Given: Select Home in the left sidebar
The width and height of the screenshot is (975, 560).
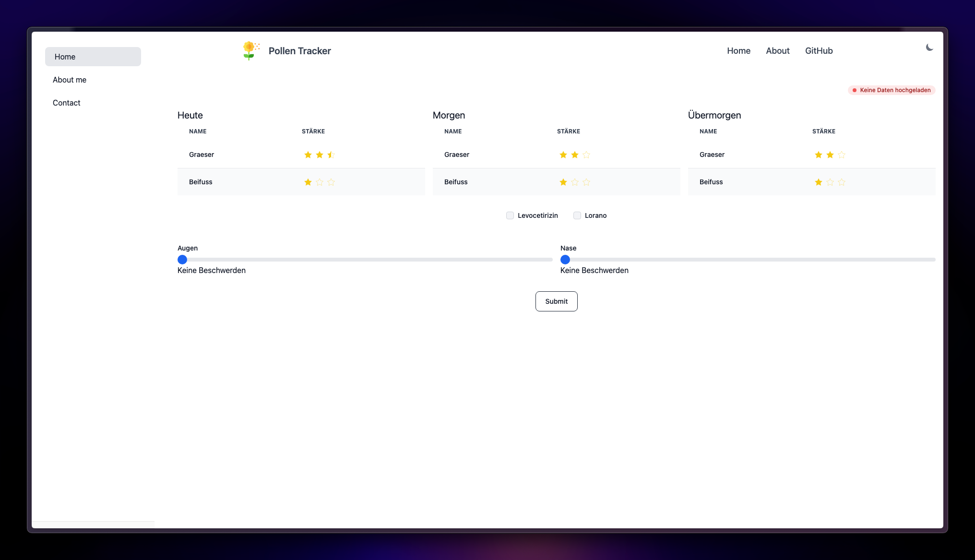Looking at the screenshot, I should [93, 57].
